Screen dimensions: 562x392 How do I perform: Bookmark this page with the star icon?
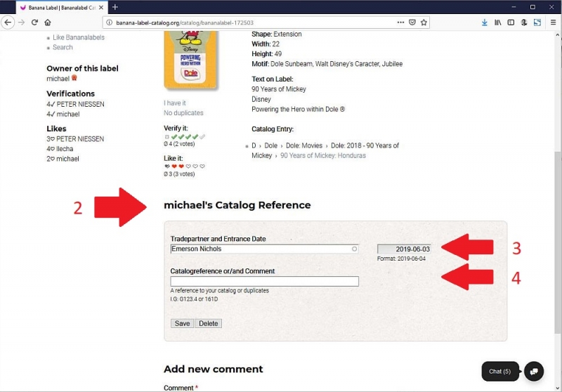[424, 22]
